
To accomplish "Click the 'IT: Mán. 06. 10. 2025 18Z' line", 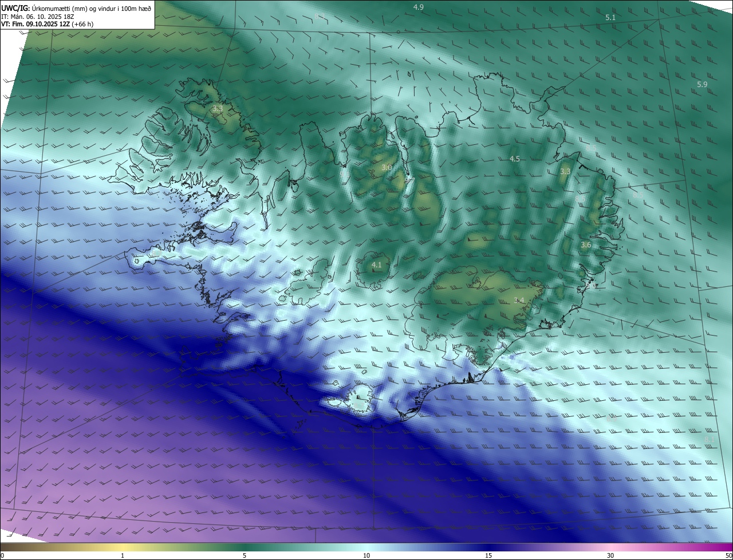I will coord(38,17).
